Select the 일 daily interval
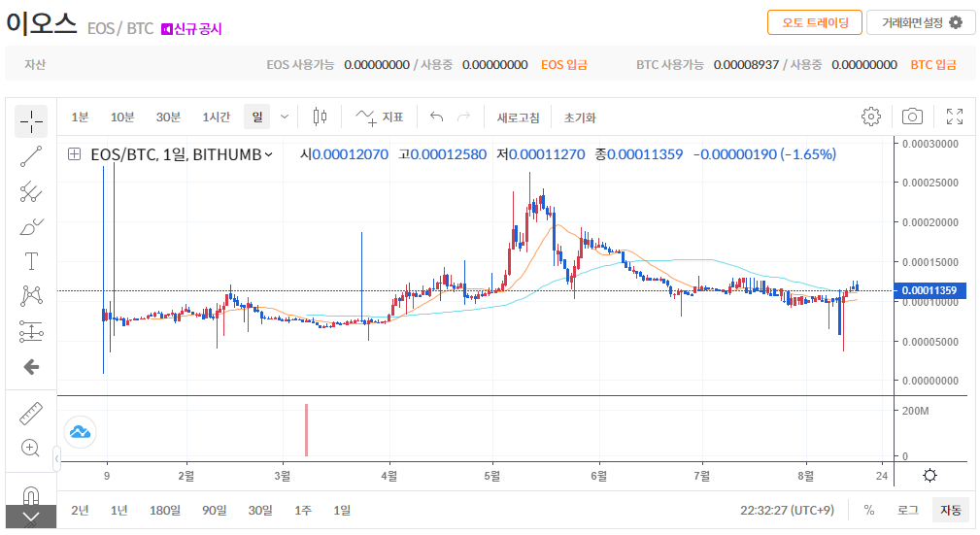This screenshot has height=535, width=980. [x=256, y=117]
